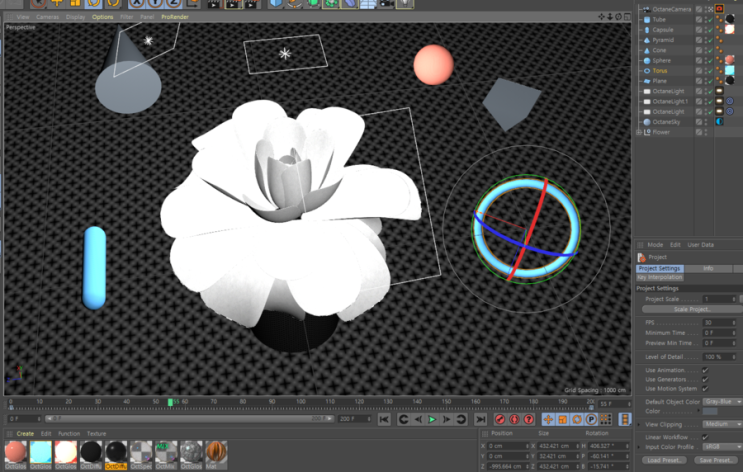This screenshot has width=743, height=472.
Task: Click the Capsule object icon
Action: coord(646,29)
